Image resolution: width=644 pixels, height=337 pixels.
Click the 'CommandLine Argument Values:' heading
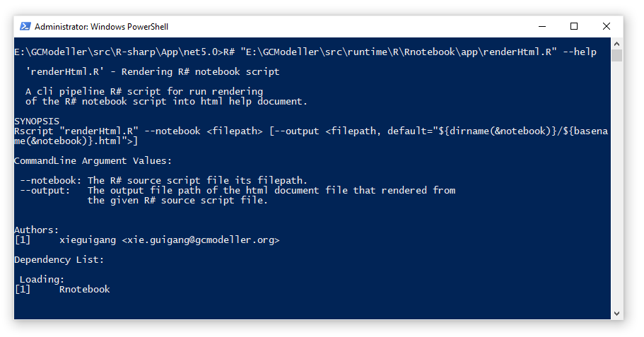[93, 160]
